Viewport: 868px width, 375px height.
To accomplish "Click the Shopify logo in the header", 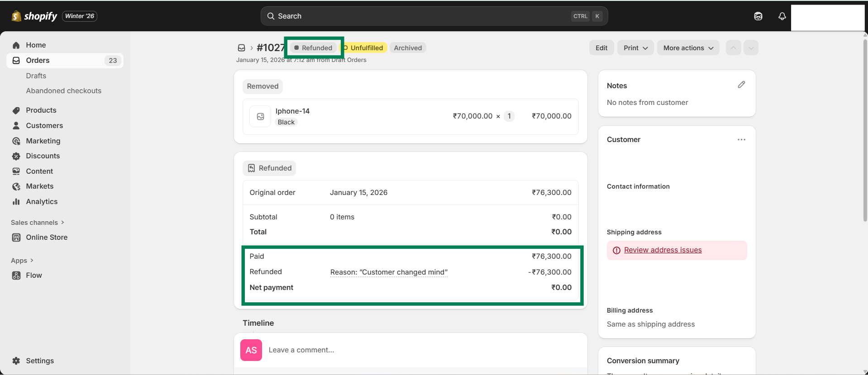I will pos(34,16).
